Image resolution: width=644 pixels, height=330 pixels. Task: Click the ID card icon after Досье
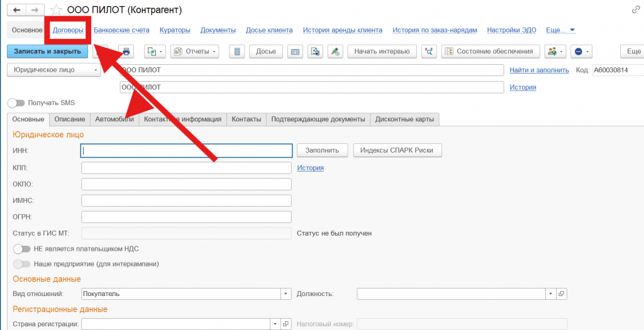coord(296,52)
